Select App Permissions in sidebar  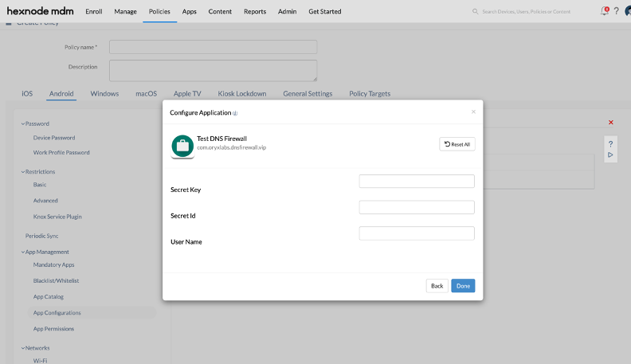53,328
